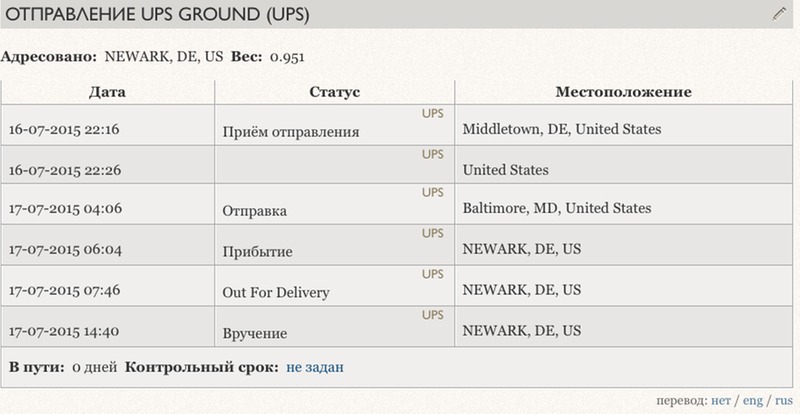Disable translation with 'нет' link
The height and width of the screenshot is (414, 800).
click(720, 400)
